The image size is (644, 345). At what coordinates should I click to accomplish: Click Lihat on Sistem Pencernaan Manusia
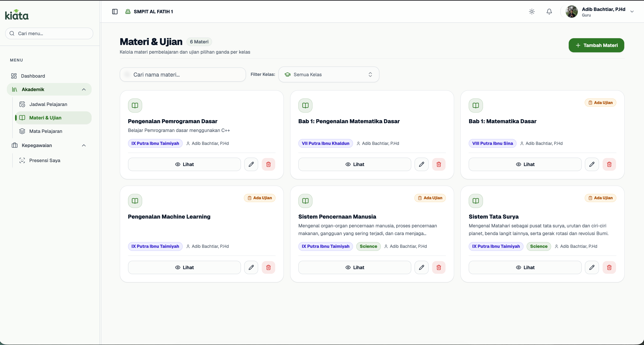(x=355, y=268)
